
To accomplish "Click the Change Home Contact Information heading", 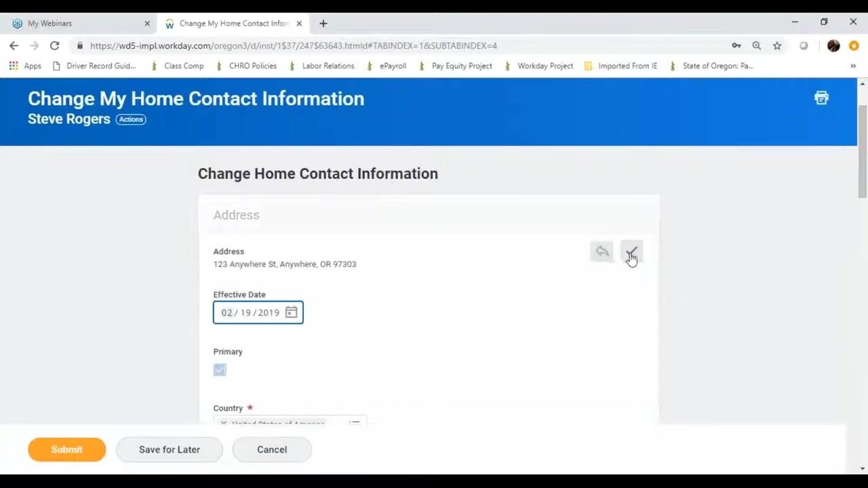I will (318, 174).
